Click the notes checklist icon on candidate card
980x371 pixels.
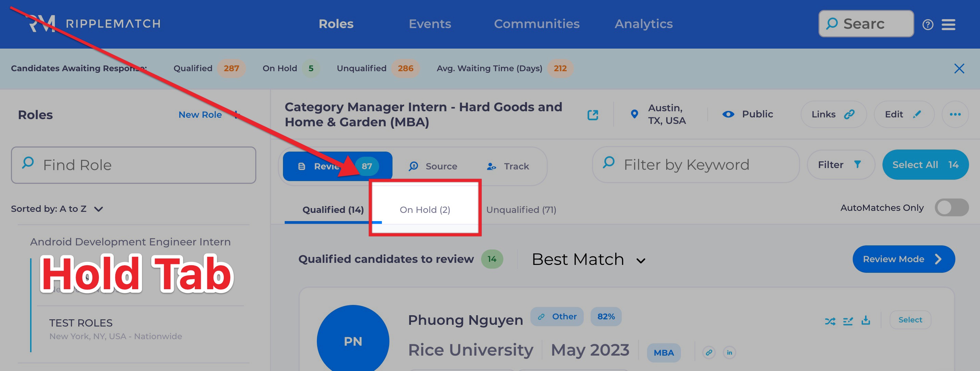pyautogui.click(x=848, y=321)
